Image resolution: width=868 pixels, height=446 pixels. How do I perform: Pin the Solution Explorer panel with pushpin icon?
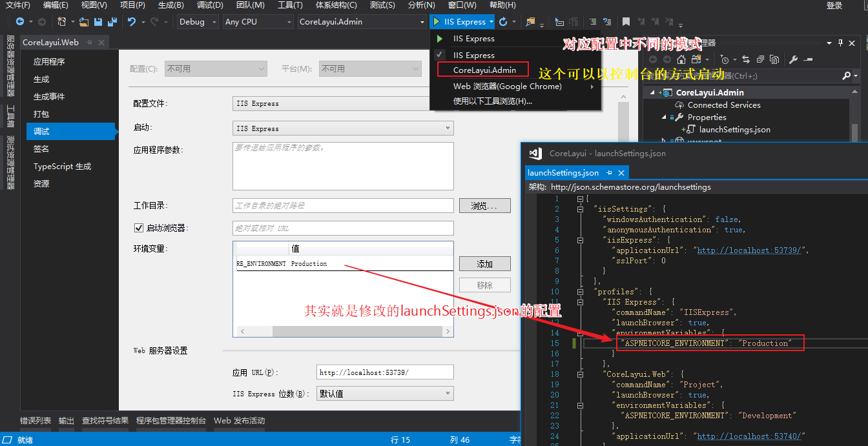[x=840, y=43]
